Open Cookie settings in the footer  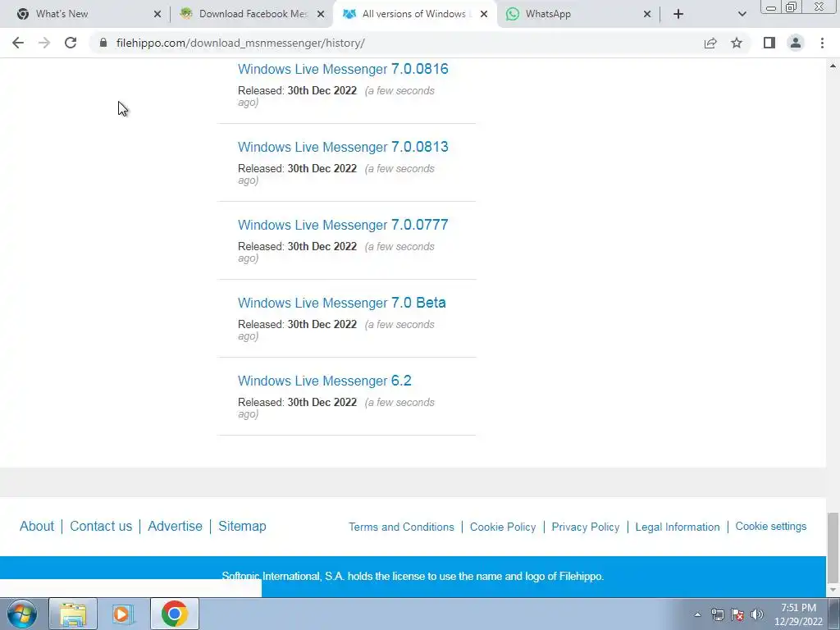[771, 526]
